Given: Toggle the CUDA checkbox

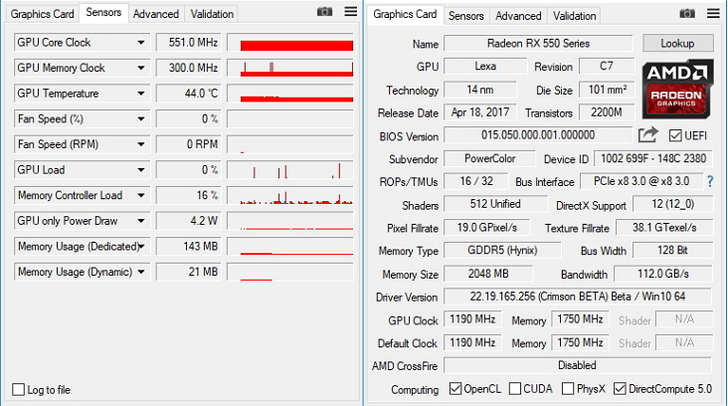Looking at the screenshot, I should (x=515, y=388).
